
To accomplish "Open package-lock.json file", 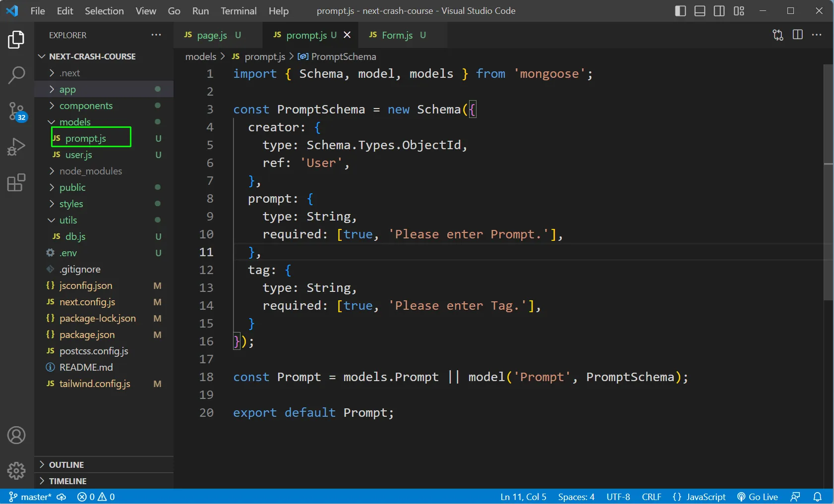I will click(104, 318).
